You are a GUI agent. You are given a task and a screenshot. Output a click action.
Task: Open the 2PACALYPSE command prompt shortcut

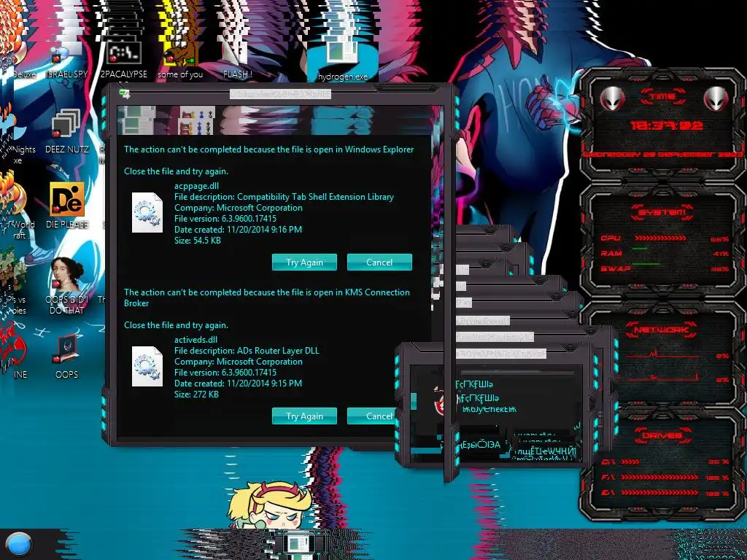123,61
